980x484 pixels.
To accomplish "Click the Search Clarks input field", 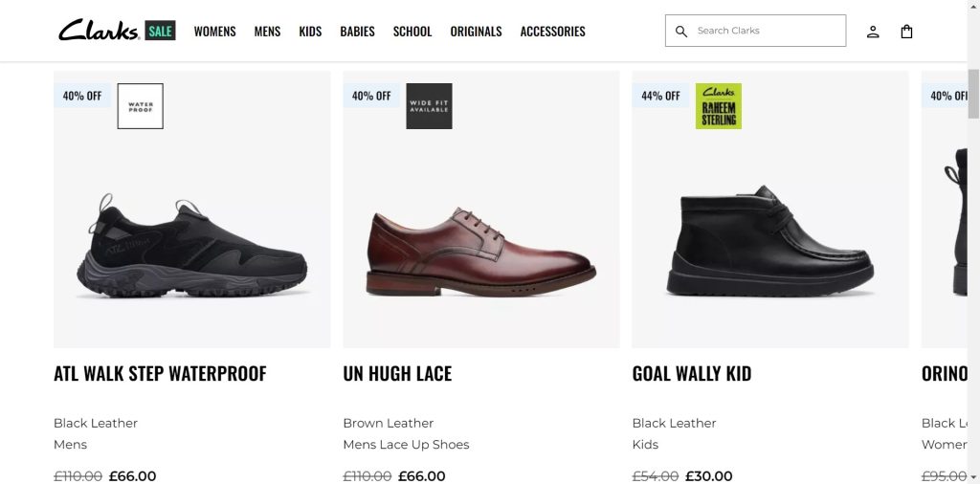I will (766, 31).
